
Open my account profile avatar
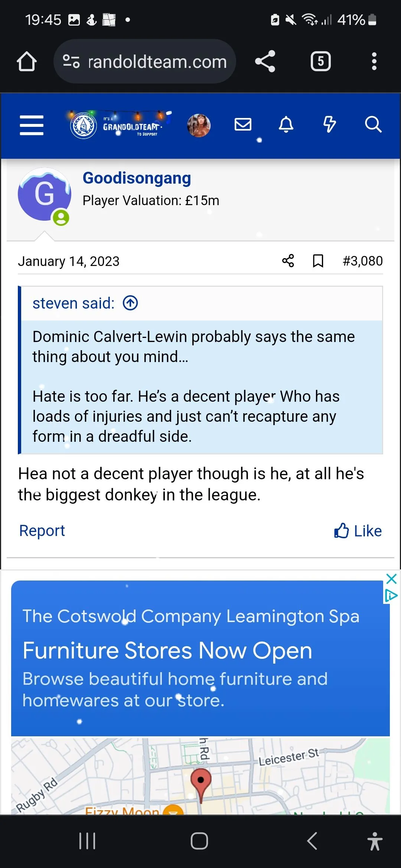tap(199, 125)
